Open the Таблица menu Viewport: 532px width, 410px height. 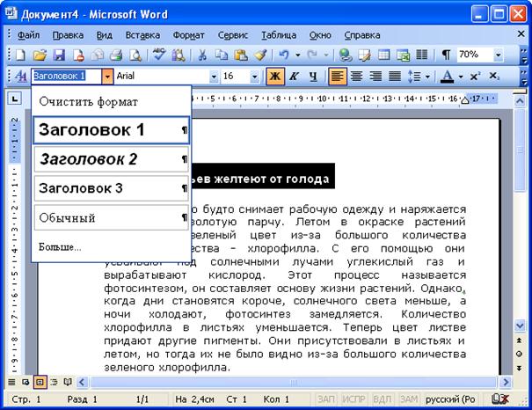279,35
